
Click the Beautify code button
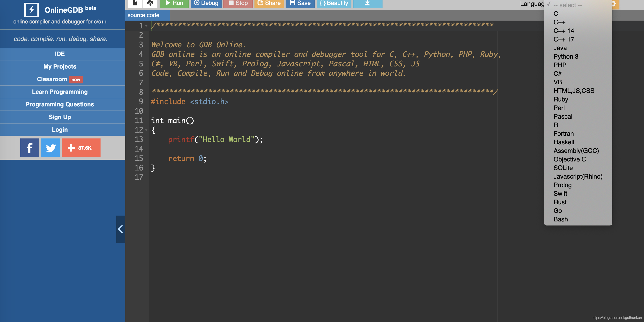[x=334, y=3]
